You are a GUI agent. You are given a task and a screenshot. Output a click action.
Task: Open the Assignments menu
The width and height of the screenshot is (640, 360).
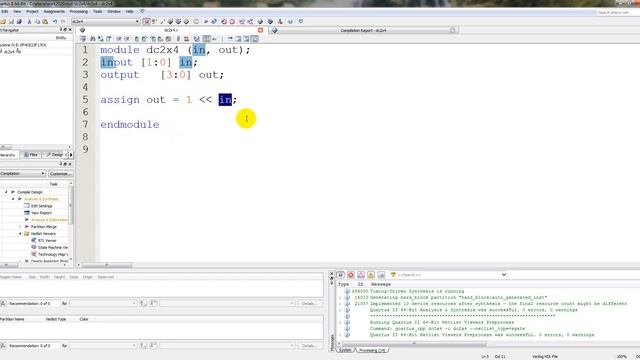54,11
